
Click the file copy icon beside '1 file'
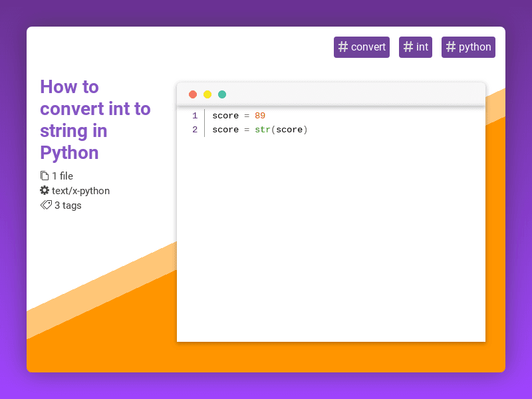(45, 176)
